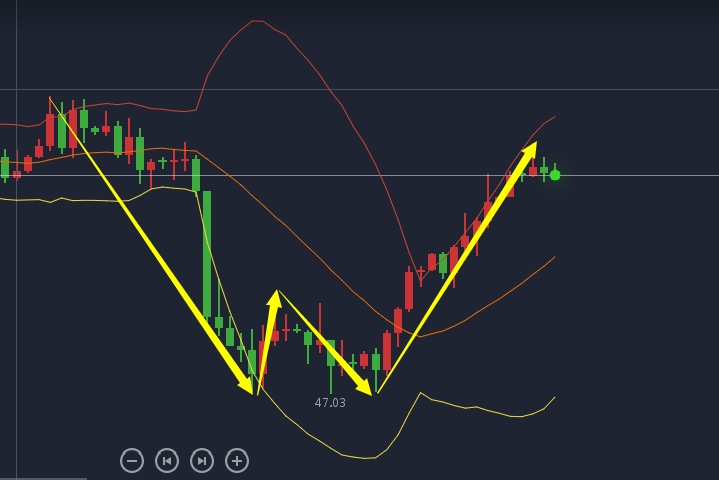Image resolution: width=719 pixels, height=480 pixels.
Task: Click the vertical crosshair line at left edge
Action: click(x=16, y=300)
